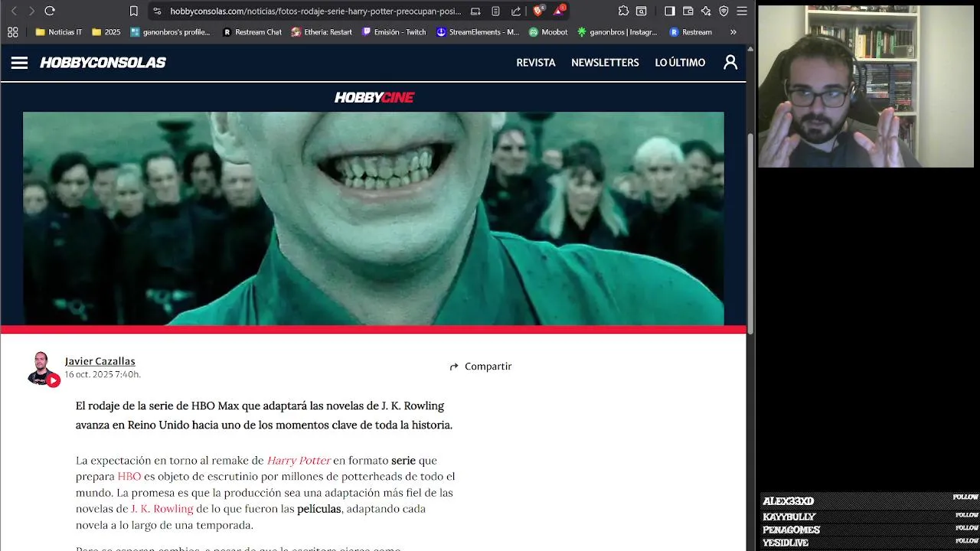
Task: Open the Noticias IT bookmarks folder
Action: coord(59,32)
